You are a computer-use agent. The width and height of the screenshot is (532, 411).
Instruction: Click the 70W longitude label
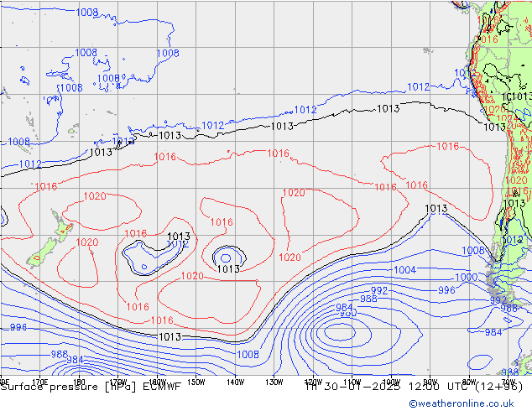click(x=509, y=382)
